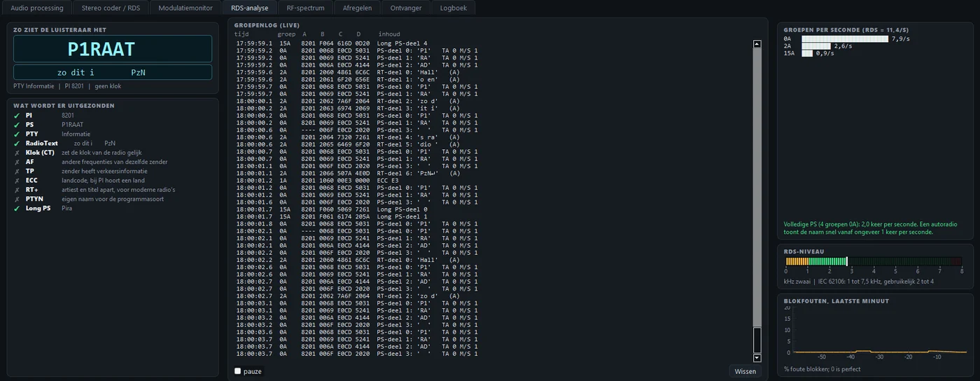Click the 2A groups-per-second bar

[x=816, y=46]
